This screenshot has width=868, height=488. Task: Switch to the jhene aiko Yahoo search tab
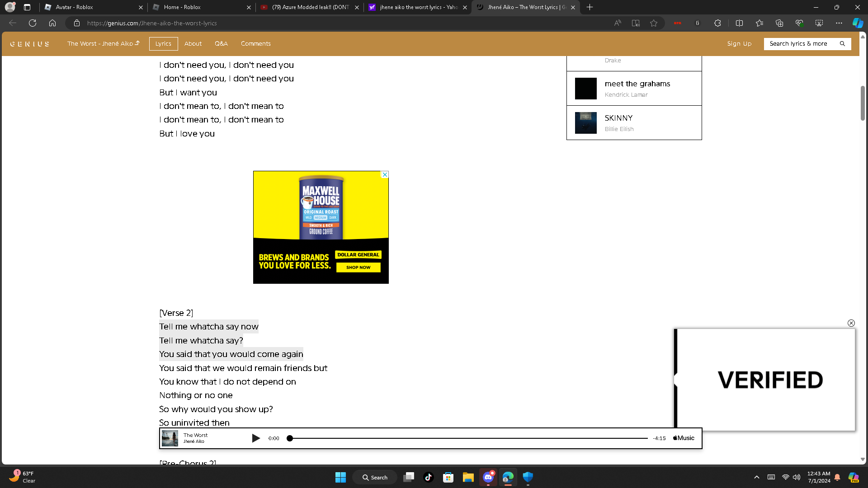click(x=417, y=7)
